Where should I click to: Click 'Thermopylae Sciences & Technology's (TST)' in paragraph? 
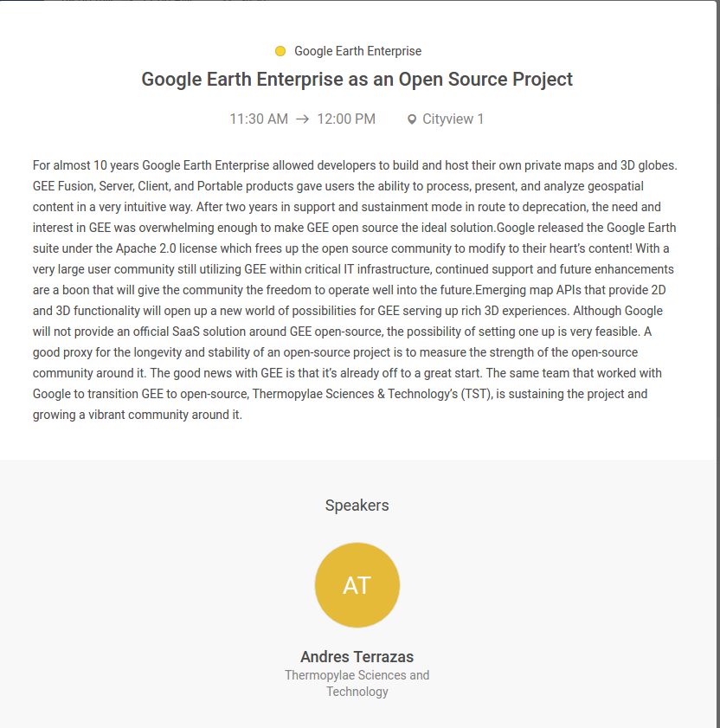tap(372, 394)
